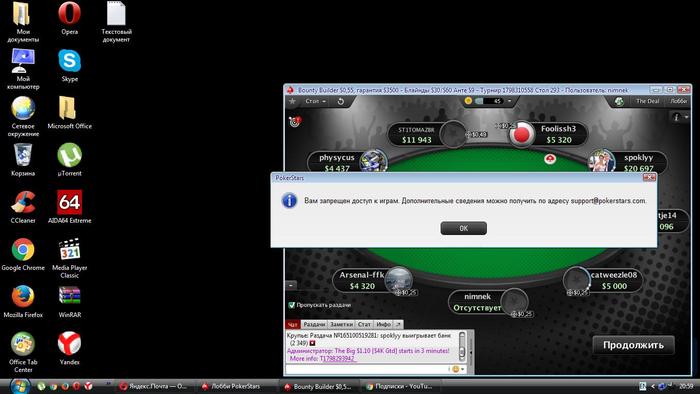This screenshot has height=394, width=700.
Task: Switch to the Яндекс.Почта taskbar window
Action: coord(153,386)
